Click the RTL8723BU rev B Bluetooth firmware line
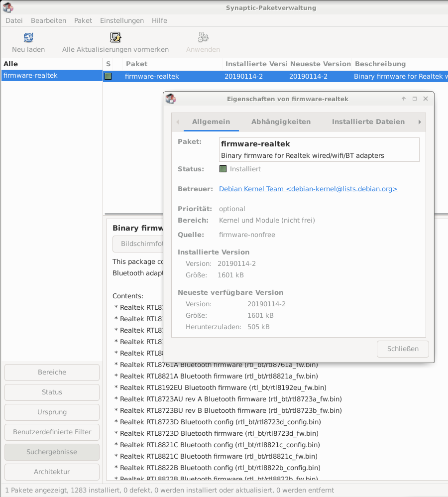This screenshot has height=497, width=448. [228, 410]
